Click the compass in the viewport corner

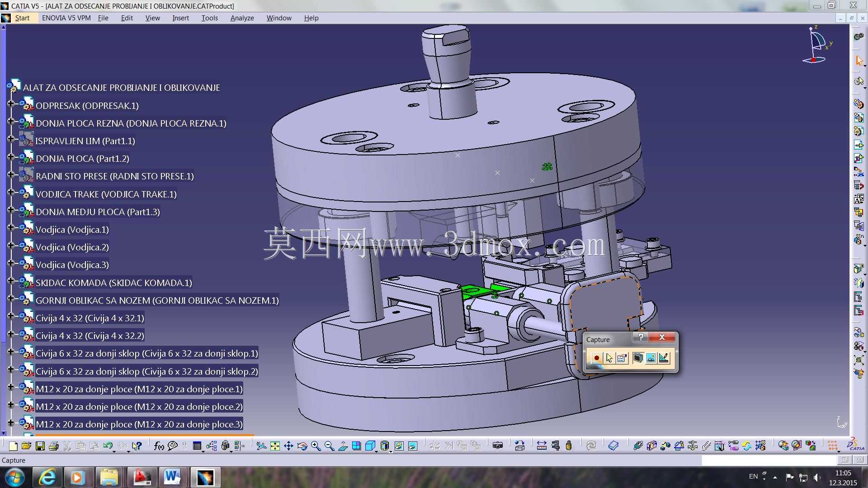[817, 45]
